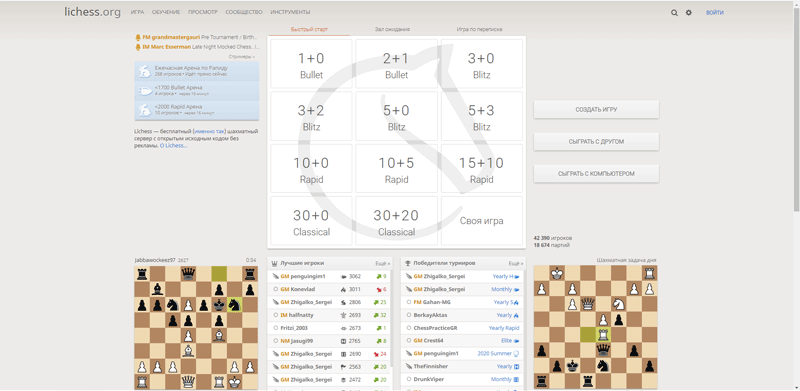Start a 10+5 Rapid game
This screenshot has width=800, height=391.
396,168
